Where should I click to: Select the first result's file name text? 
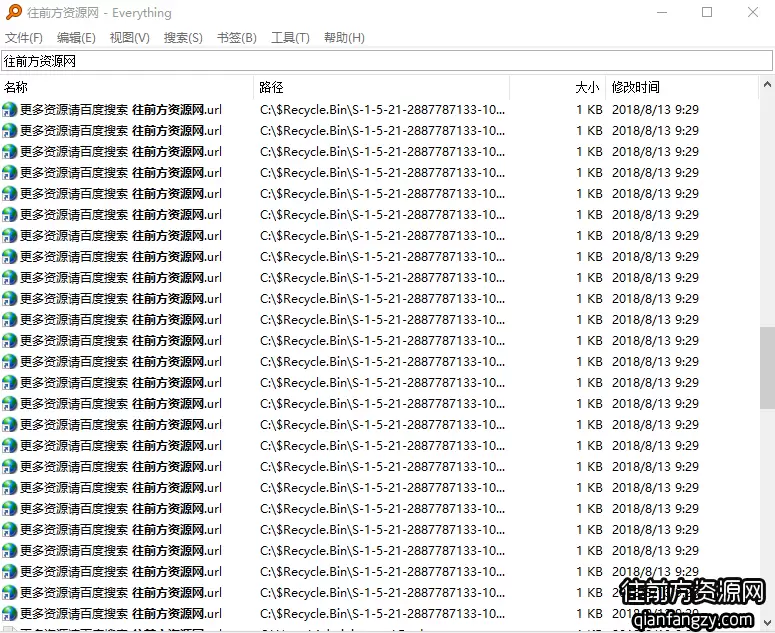[x=121, y=110]
